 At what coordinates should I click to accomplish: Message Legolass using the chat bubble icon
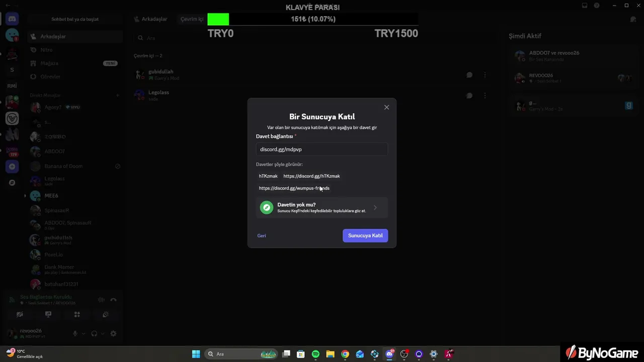point(469,96)
